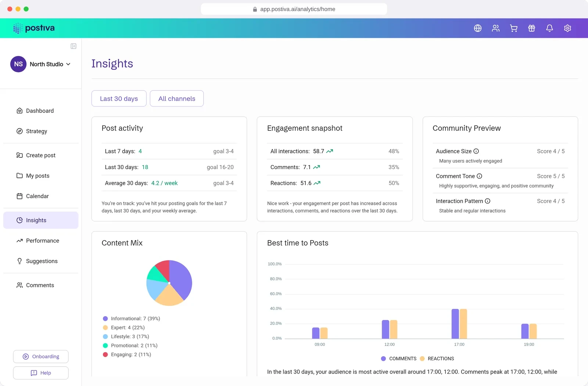Go to Dashboard in sidebar
The width and height of the screenshot is (588, 386).
[41, 111]
